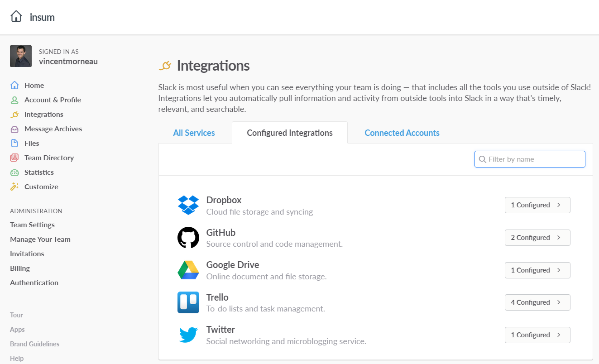Click the Twitter integration title
The height and width of the screenshot is (364, 599).
(x=220, y=330)
